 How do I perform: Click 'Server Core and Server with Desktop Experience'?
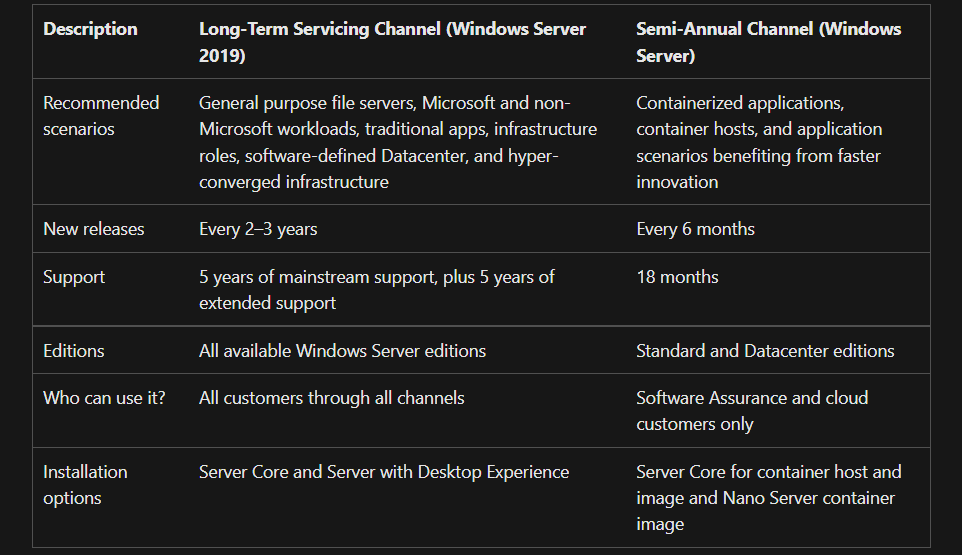[384, 472]
